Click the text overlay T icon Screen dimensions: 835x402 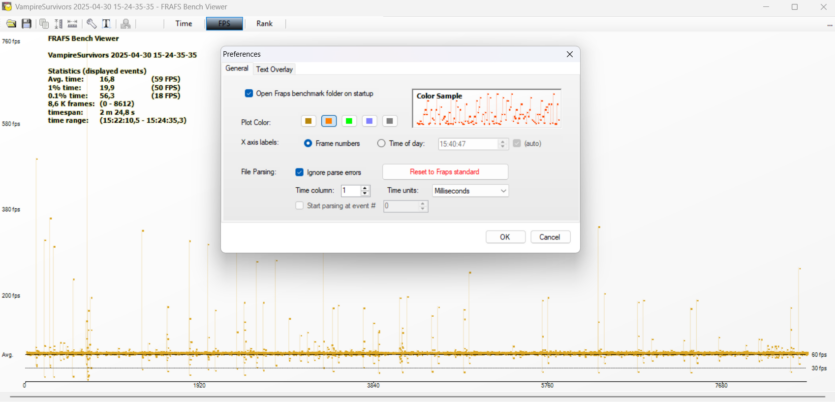coord(106,23)
